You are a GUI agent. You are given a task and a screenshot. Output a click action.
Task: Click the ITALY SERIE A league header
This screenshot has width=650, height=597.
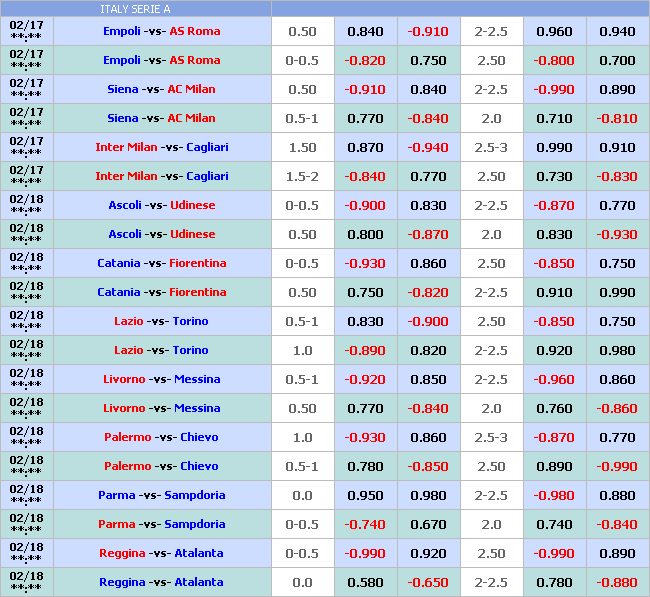(x=135, y=9)
